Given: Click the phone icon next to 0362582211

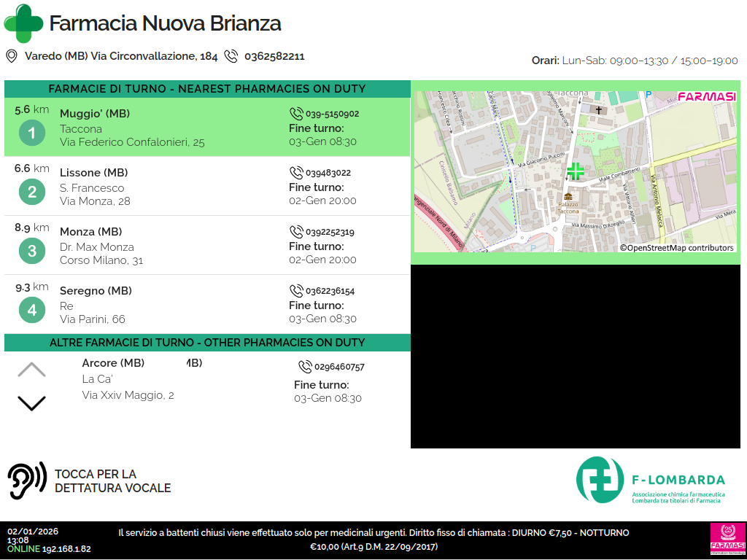Looking at the screenshot, I should pyautogui.click(x=231, y=56).
